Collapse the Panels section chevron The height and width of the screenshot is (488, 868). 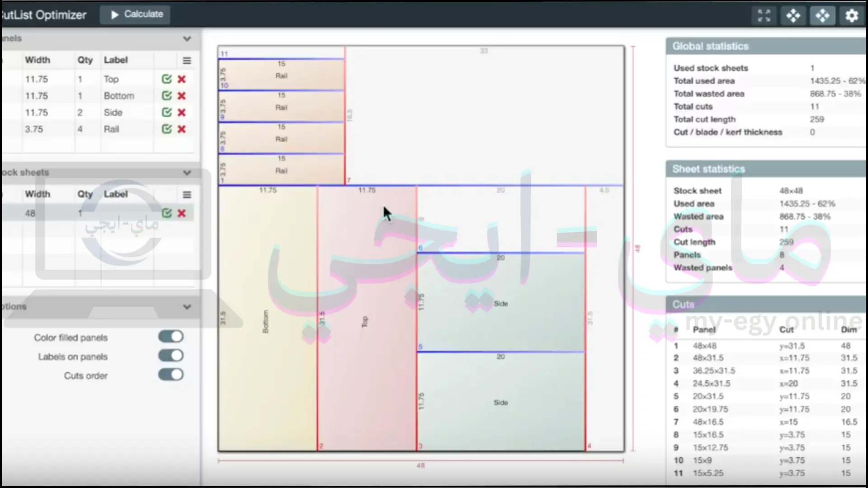[187, 39]
